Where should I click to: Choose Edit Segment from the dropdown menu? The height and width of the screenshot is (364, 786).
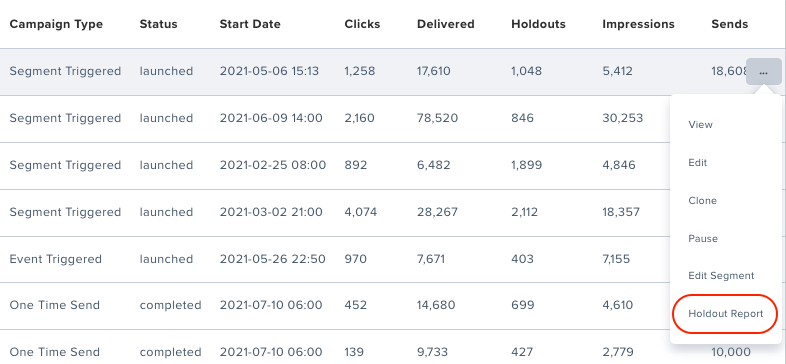[721, 276]
